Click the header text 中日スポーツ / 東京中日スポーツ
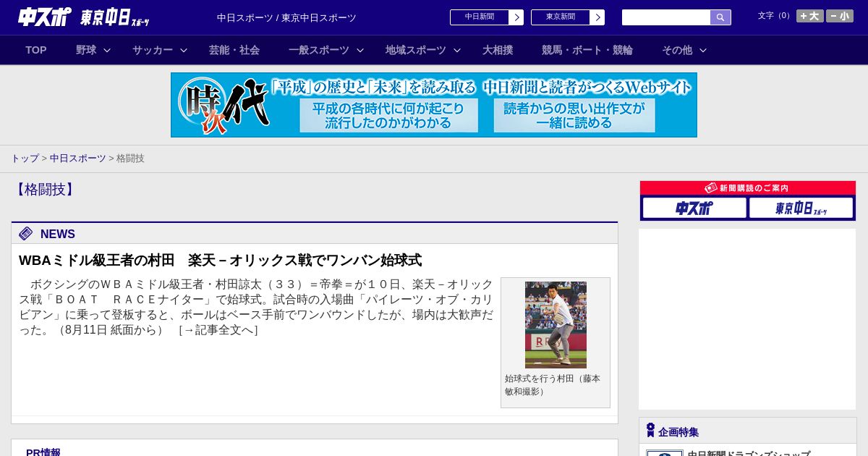Image resolution: width=868 pixels, height=456 pixels. pos(286,18)
